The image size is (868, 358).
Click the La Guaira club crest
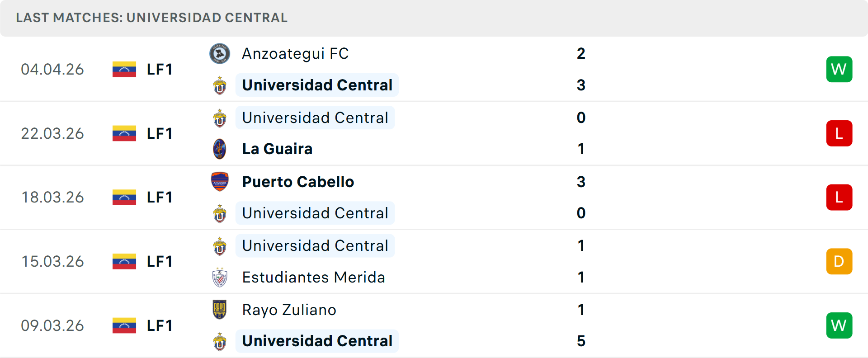tap(220, 149)
